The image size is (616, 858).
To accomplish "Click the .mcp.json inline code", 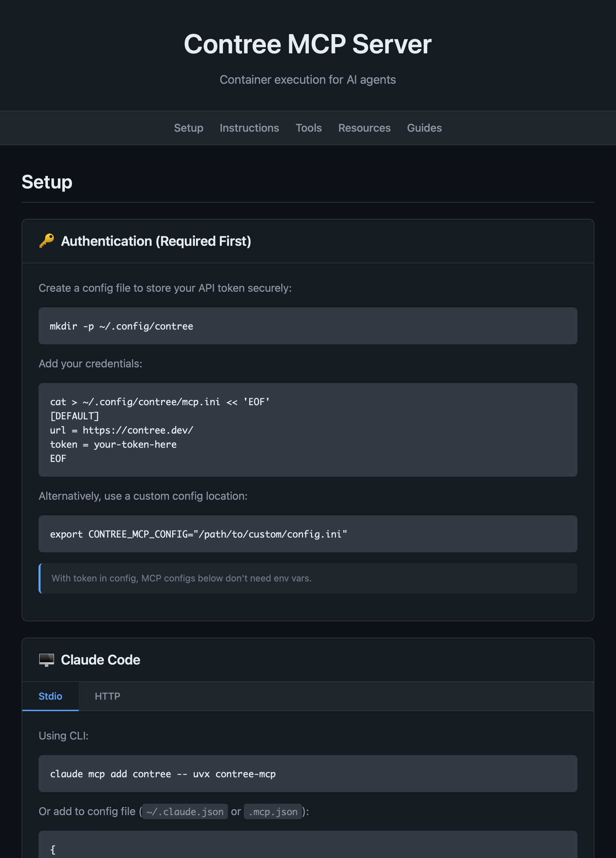I will [273, 811].
